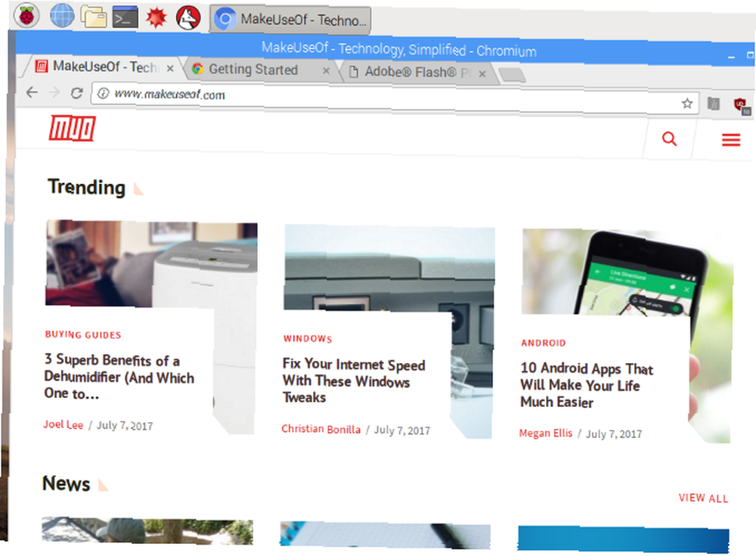Open the site search magnifier
Screen dimensions: 756x556
point(669,139)
